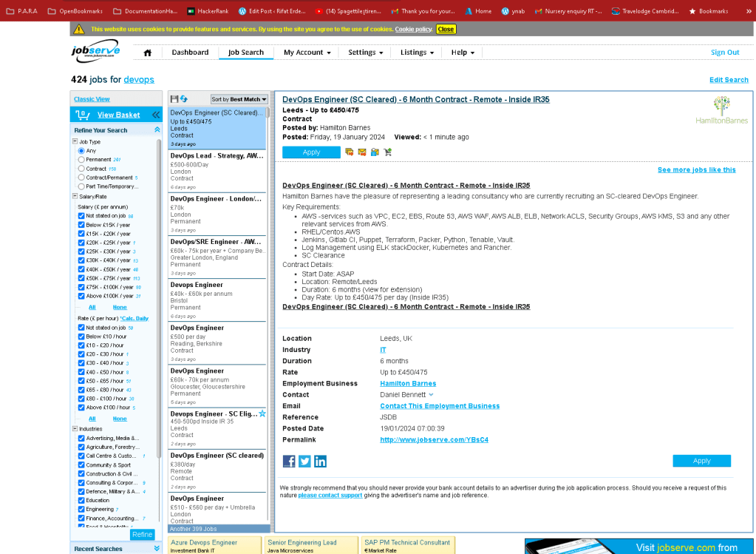Click the send-to-friend envelope with person icon
The image size is (756, 554).
375,152
